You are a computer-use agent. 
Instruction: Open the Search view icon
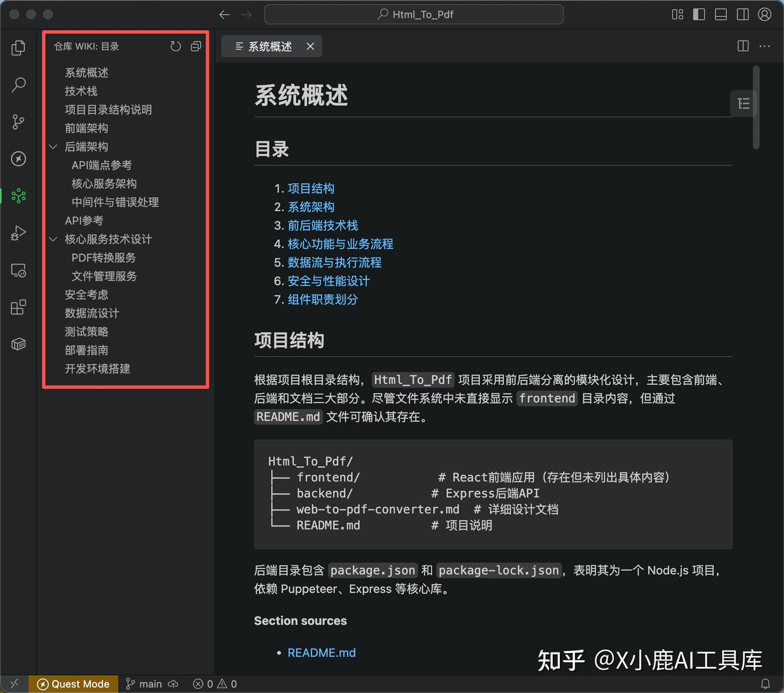[18, 85]
